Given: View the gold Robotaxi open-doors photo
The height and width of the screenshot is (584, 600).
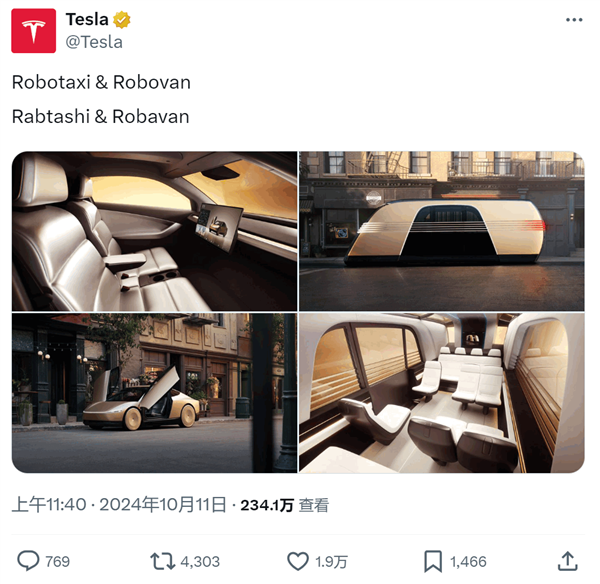Looking at the screenshot, I should 155,393.
